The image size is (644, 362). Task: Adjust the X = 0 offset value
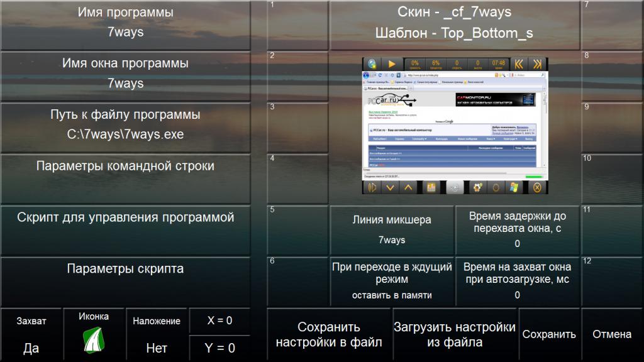pos(219,321)
